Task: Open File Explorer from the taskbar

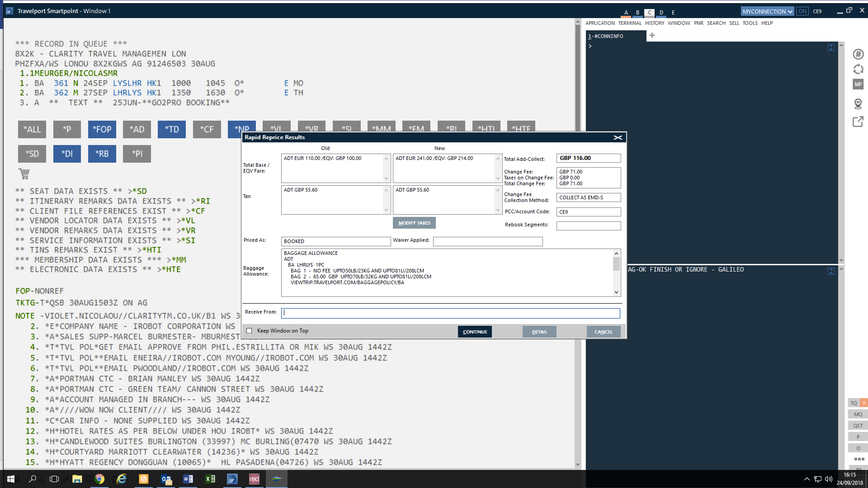Action: pos(77,479)
